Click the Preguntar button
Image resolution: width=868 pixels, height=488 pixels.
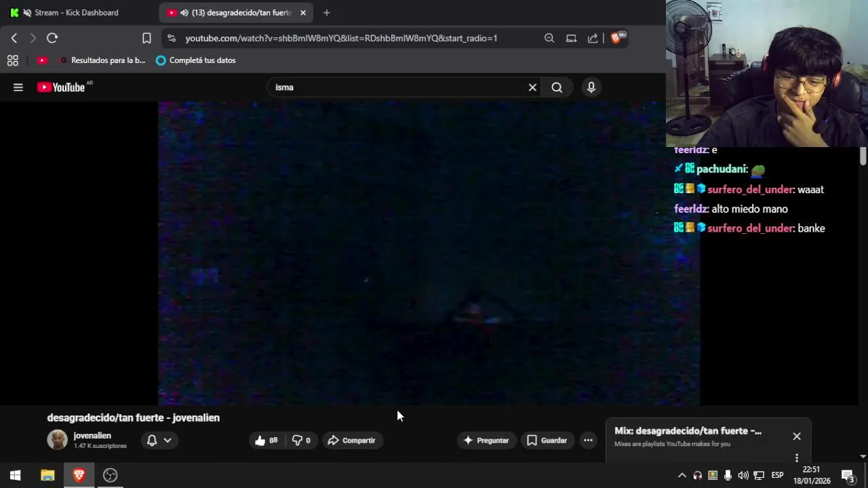click(x=486, y=441)
